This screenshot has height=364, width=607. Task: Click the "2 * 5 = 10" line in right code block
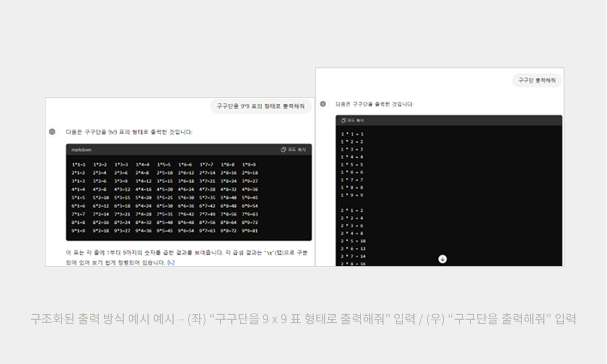(353, 241)
